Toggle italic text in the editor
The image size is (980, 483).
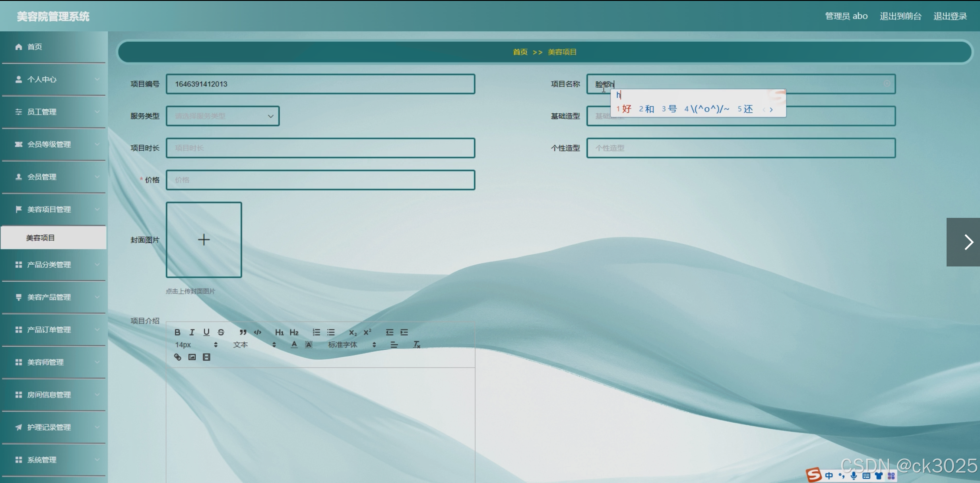click(192, 332)
